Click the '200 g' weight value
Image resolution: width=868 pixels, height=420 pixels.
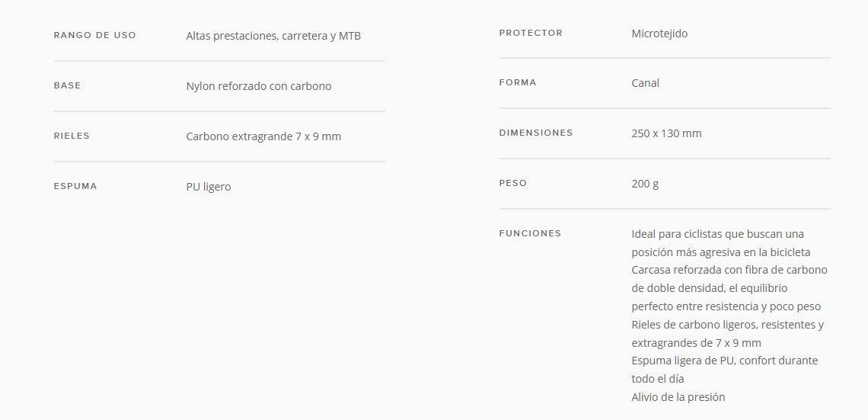click(645, 184)
